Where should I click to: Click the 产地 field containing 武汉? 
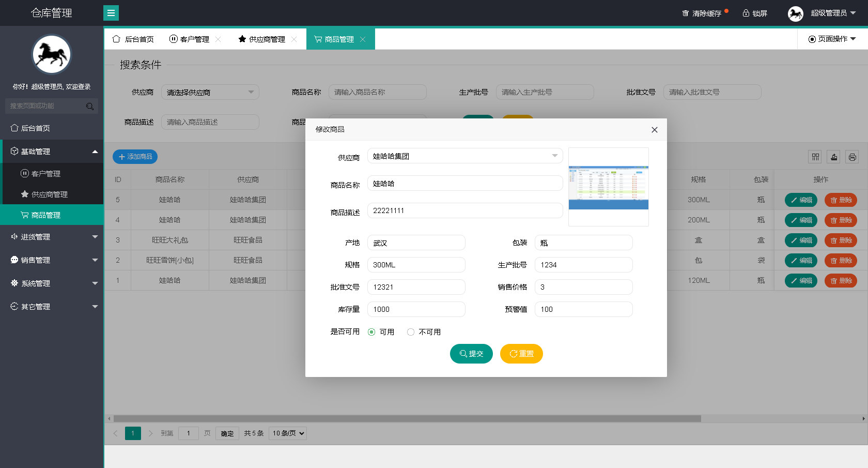tap(416, 243)
